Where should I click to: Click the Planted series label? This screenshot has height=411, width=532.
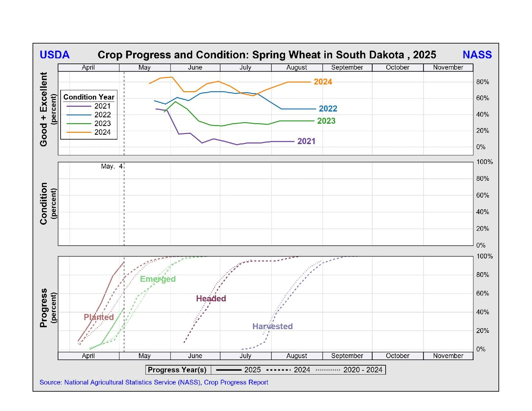(99, 317)
